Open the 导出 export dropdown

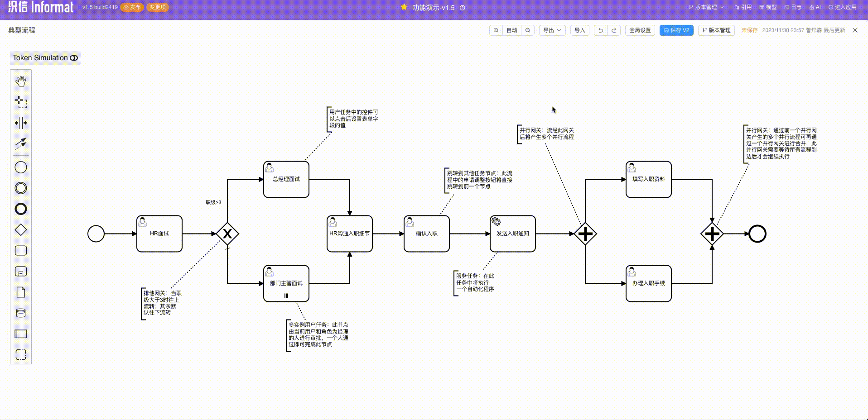tap(552, 30)
